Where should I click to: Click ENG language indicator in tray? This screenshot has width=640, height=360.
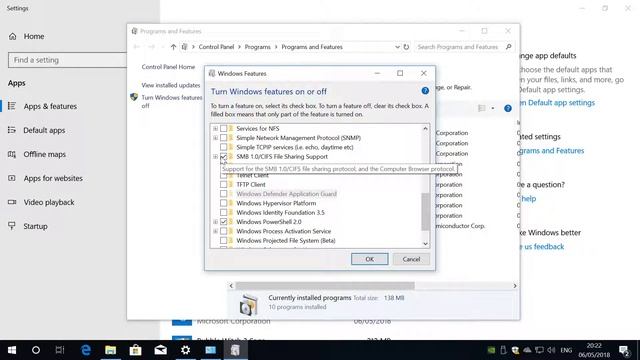coord(566,350)
